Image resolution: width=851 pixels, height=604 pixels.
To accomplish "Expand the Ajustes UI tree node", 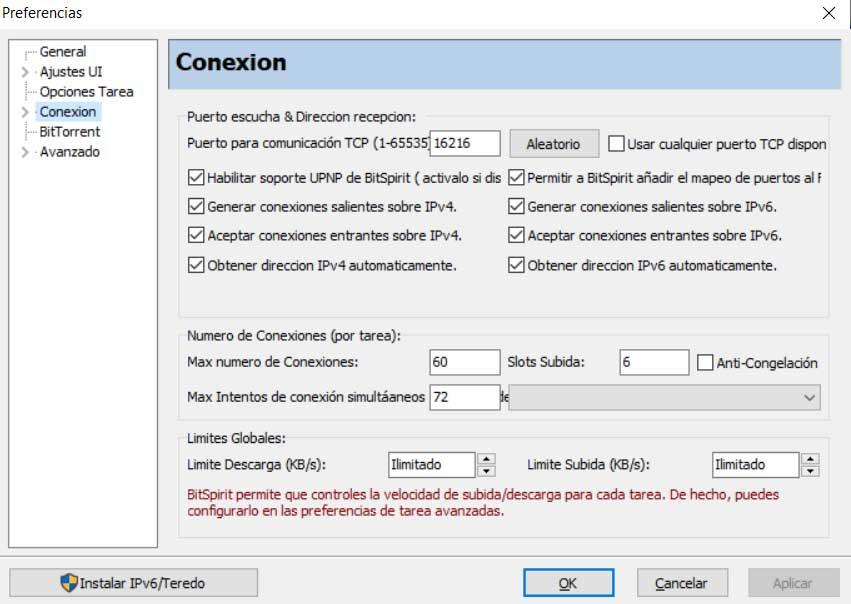I will tap(24, 72).
